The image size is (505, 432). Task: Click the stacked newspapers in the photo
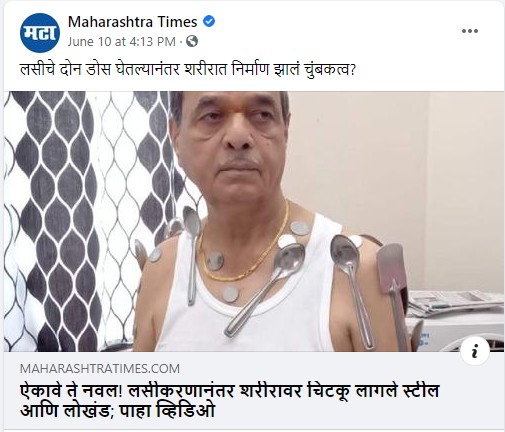tap(455, 303)
